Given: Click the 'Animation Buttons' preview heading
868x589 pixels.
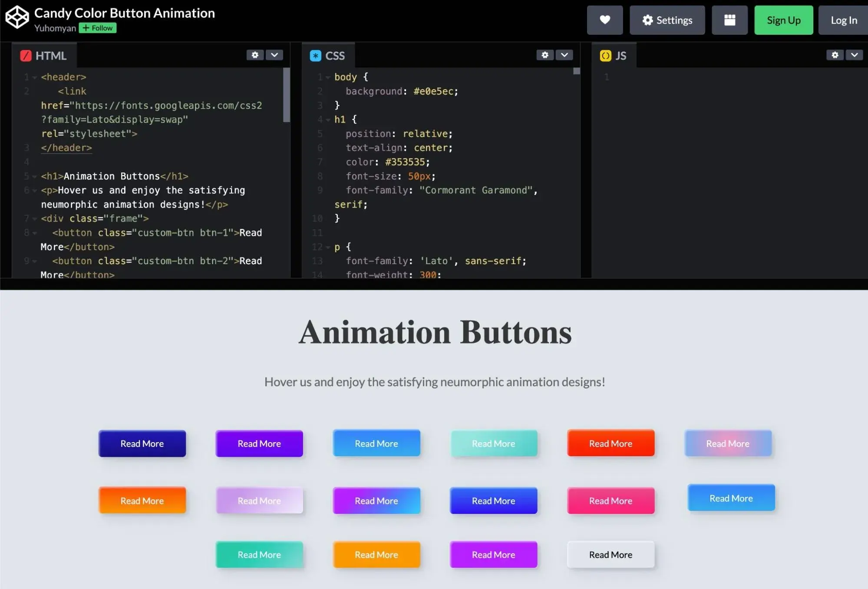Looking at the screenshot, I should coord(435,333).
